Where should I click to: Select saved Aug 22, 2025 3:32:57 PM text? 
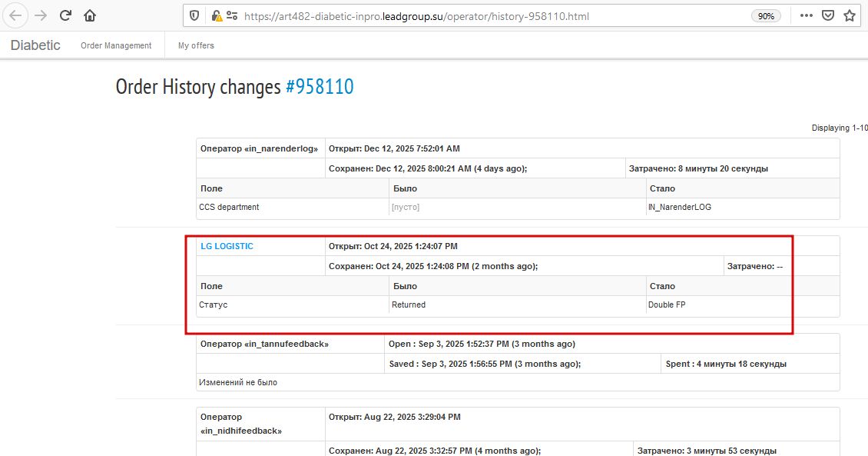pos(435,451)
